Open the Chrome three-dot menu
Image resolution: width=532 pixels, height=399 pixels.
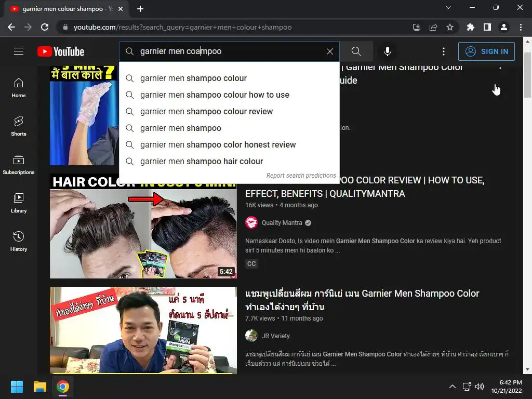tap(521, 27)
